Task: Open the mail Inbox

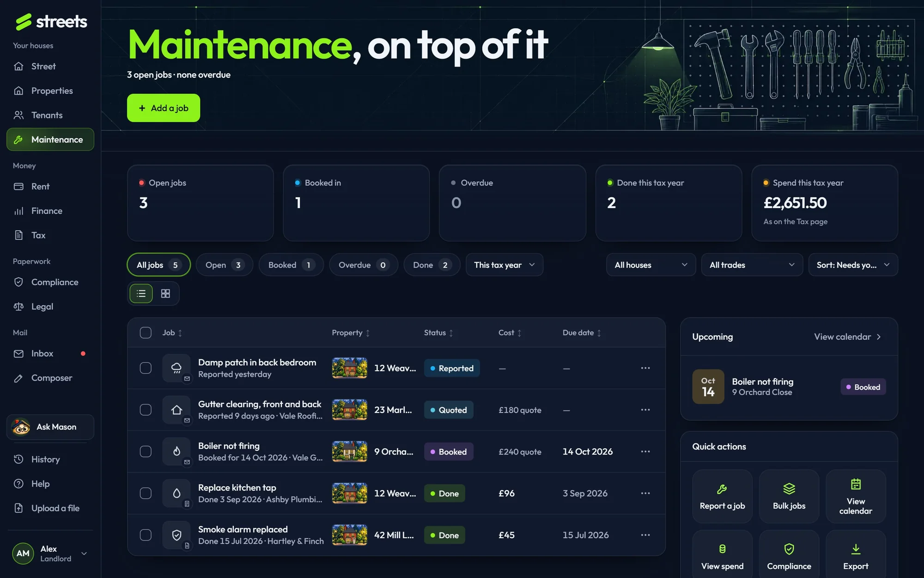Action: (x=50, y=354)
